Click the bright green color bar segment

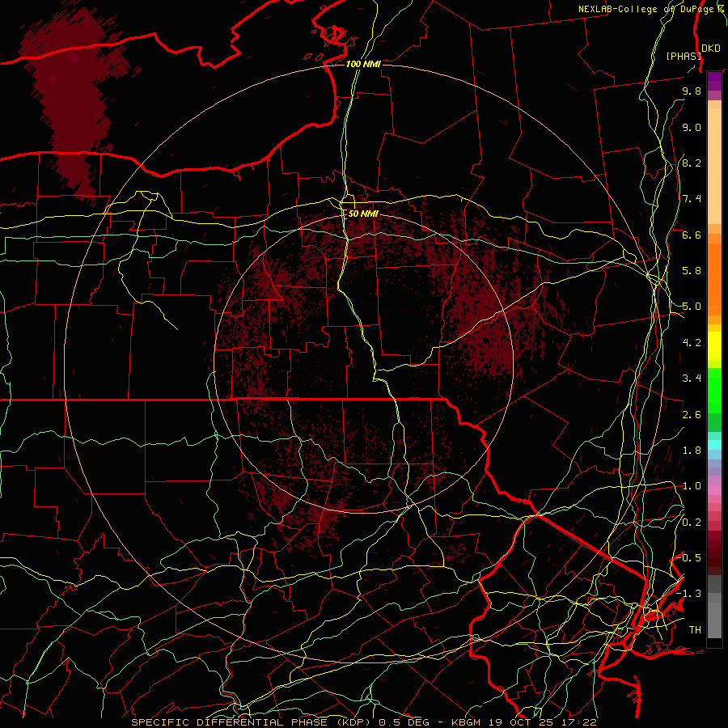pos(714,391)
